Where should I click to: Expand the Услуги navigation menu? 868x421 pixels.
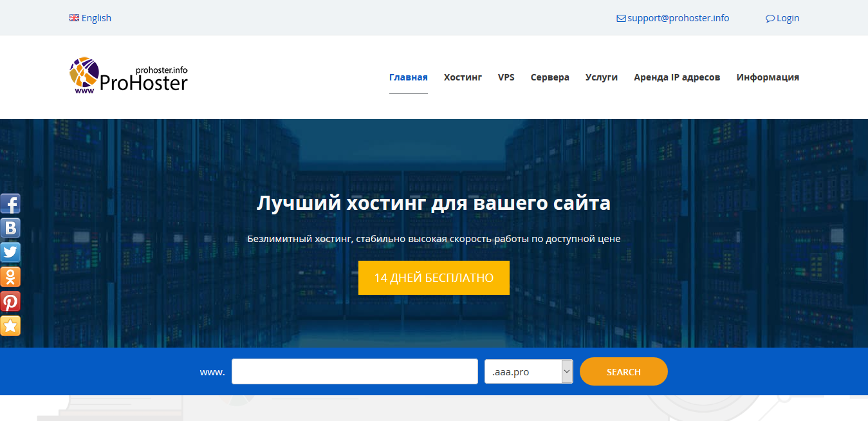coord(601,77)
